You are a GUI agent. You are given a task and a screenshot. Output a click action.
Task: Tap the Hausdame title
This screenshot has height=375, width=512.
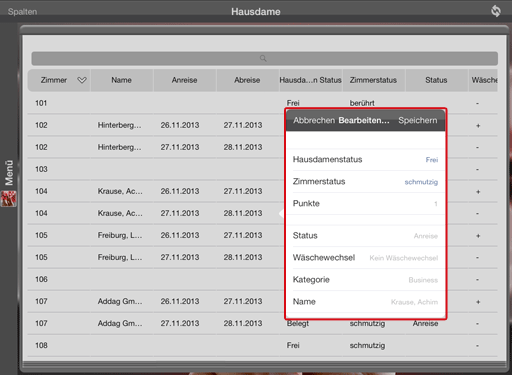(256, 12)
